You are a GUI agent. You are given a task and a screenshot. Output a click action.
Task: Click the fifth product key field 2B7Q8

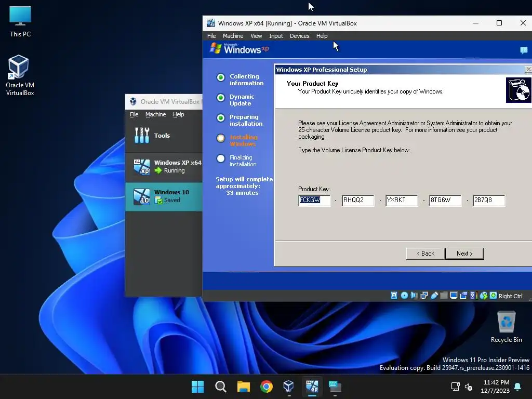[x=489, y=200]
